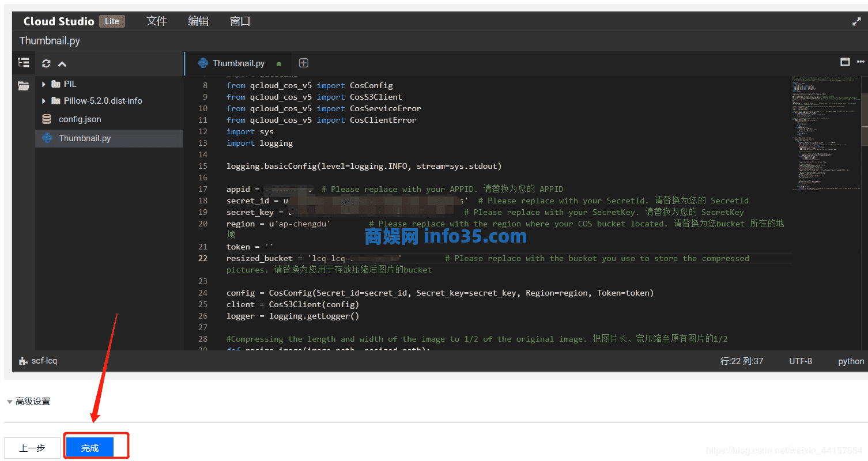Toggle the editor panel layout icon
This screenshot has width=868, height=461.
(x=845, y=62)
